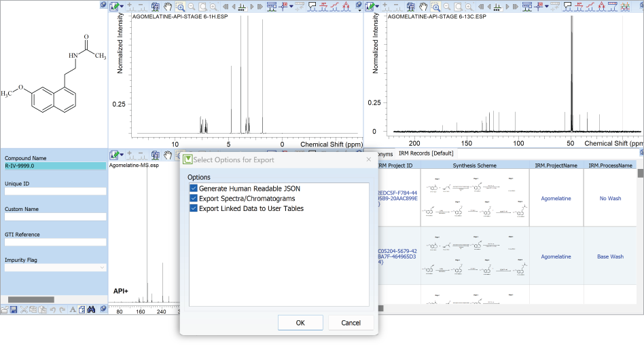Click the annotation callout icon in 1H toolbar
Screen dimensions: 644x346
coord(312,7)
